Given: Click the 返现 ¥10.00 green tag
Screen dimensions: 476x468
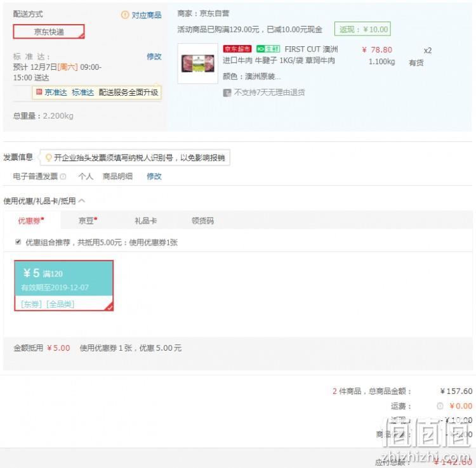Looking at the screenshot, I should pos(362,29).
